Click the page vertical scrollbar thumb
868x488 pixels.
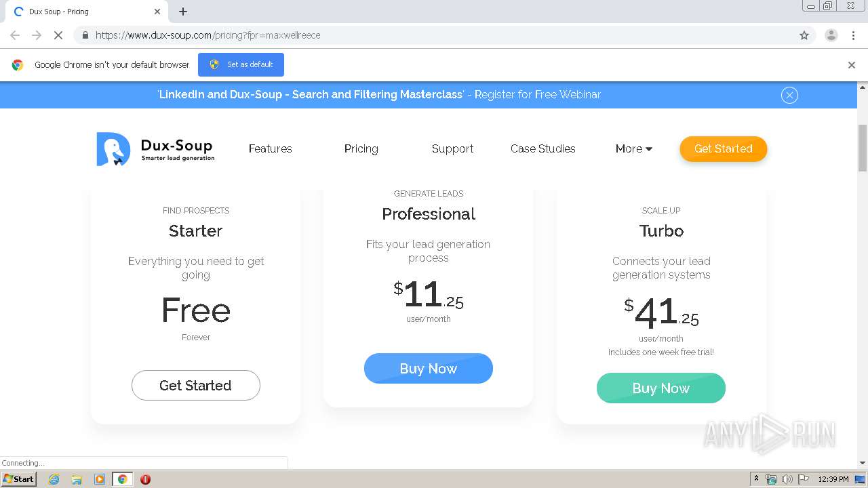(x=863, y=148)
